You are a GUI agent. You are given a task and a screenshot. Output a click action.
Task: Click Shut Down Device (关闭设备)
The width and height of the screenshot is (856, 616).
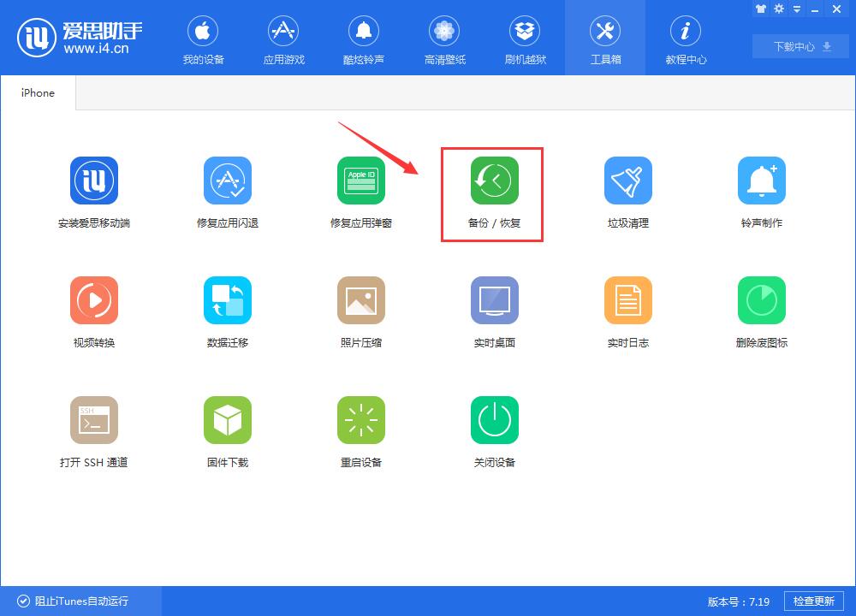[495, 429]
